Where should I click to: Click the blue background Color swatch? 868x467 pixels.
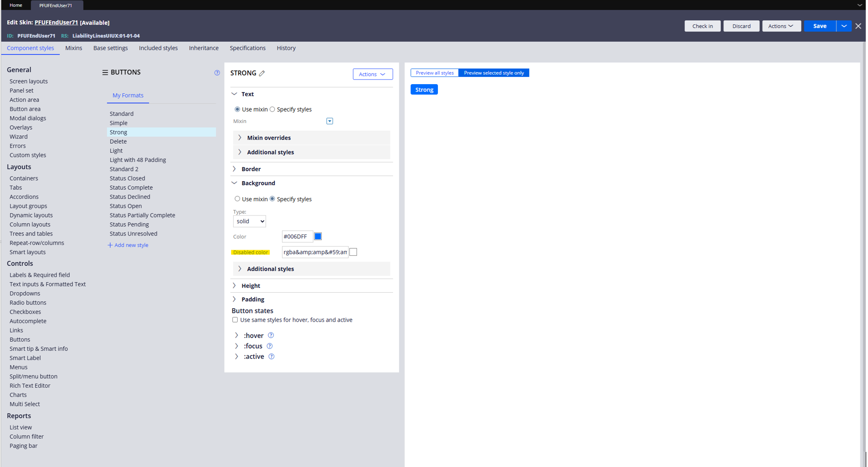(318, 236)
